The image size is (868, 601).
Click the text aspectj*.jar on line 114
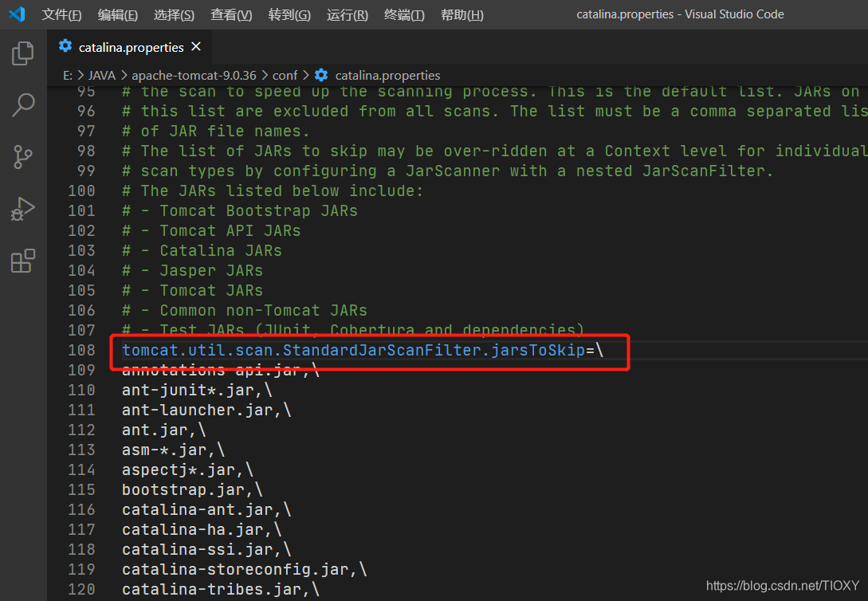(179, 469)
